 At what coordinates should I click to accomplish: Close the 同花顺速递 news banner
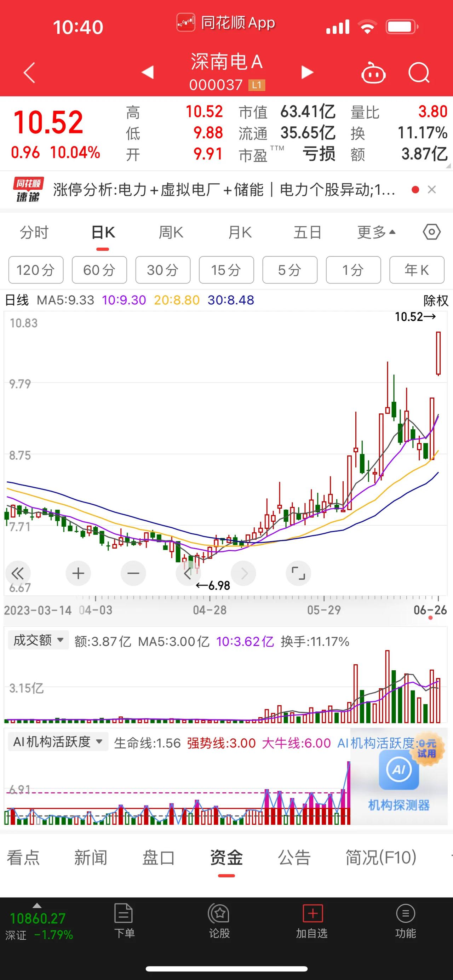tap(432, 189)
